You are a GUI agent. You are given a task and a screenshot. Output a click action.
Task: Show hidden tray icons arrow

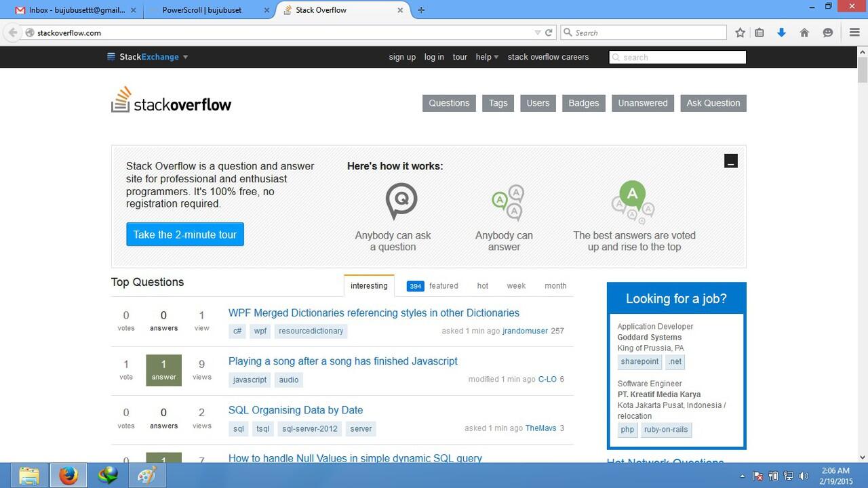click(x=743, y=476)
